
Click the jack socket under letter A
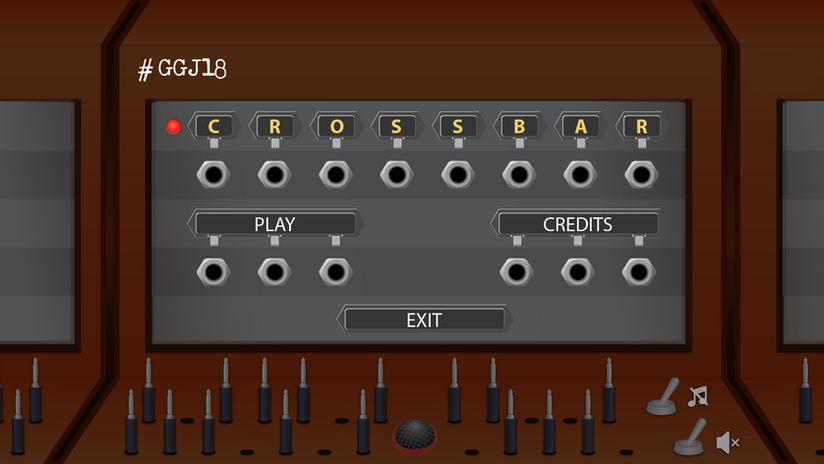click(x=580, y=174)
